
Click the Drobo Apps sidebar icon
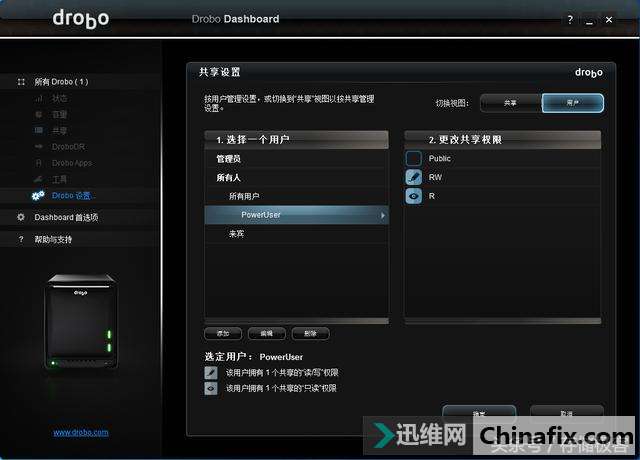click(x=39, y=163)
